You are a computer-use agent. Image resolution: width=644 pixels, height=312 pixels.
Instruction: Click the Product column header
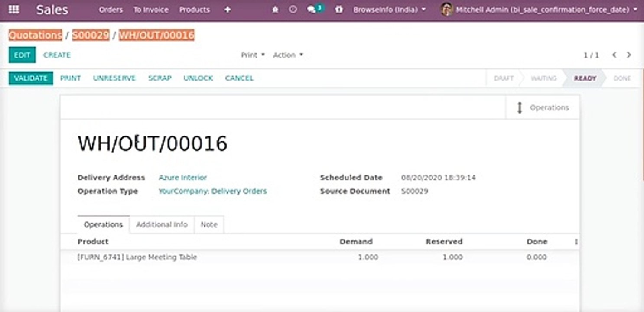point(93,242)
